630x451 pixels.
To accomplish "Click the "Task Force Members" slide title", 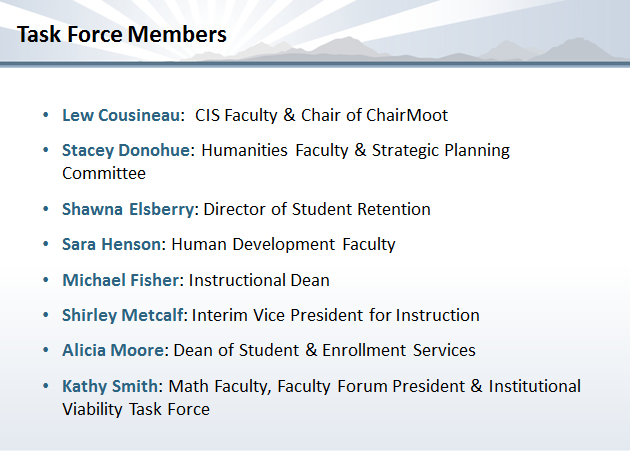I will (x=122, y=35).
